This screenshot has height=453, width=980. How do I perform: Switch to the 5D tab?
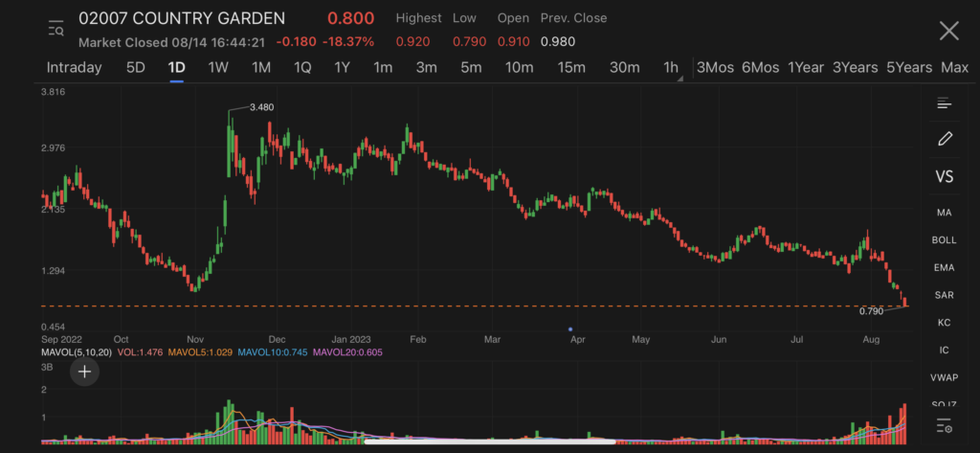click(136, 68)
